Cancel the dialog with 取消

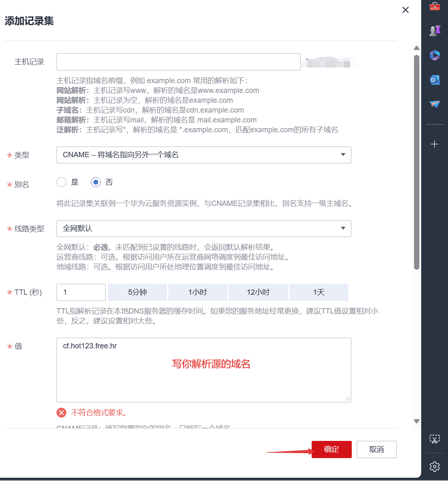tap(376, 449)
